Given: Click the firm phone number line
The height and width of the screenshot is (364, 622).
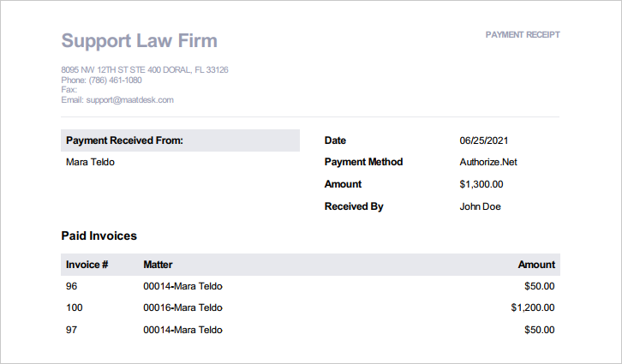Looking at the screenshot, I should click(x=101, y=80).
